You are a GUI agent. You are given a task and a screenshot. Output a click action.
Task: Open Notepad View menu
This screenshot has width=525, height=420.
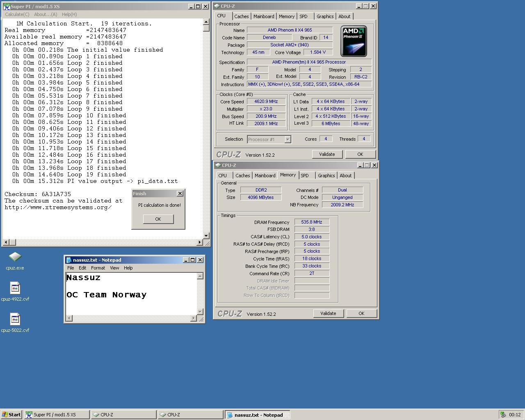tap(114, 268)
